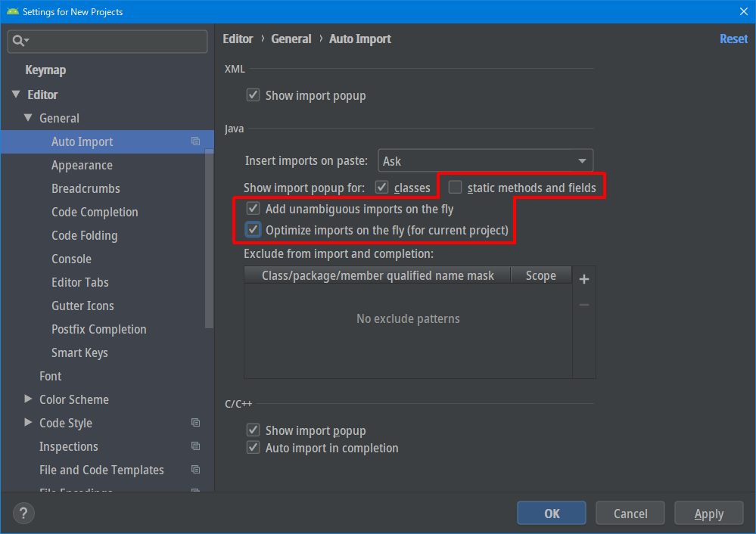
Task: Open Editor Tabs settings page
Action: [80, 282]
